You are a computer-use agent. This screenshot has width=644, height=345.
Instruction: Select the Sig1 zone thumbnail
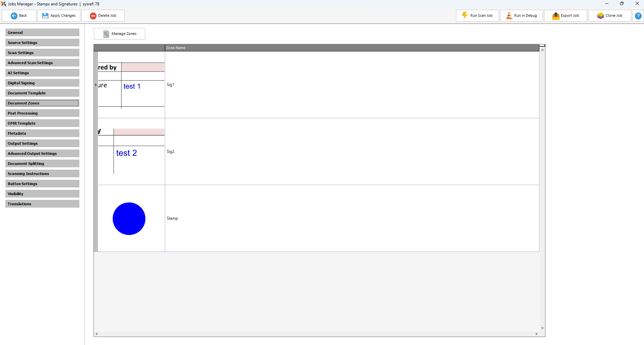pyautogui.click(x=131, y=85)
